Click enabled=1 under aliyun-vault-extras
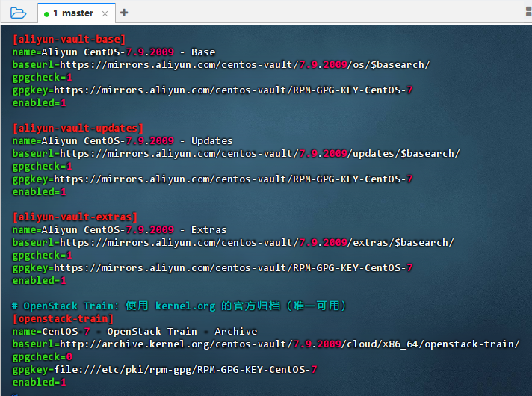532x396 pixels. [x=39, y=280]
